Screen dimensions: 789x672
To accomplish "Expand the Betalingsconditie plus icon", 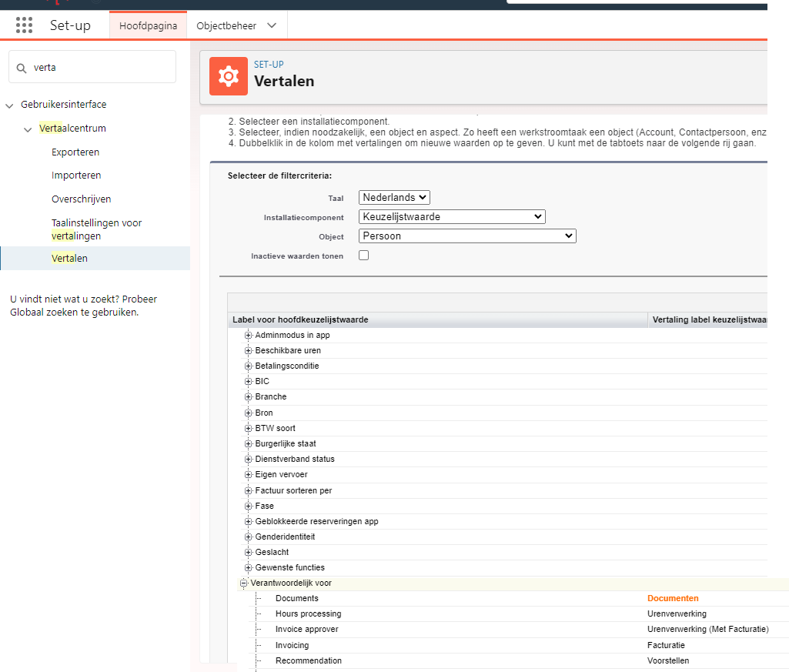I will (x=249, y=366).
